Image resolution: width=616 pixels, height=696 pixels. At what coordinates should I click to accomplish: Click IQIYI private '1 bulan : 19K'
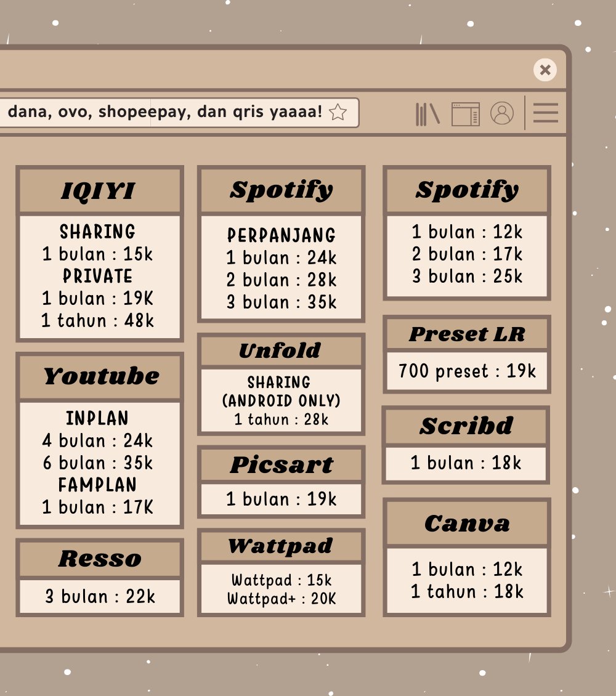click(98, 298)
